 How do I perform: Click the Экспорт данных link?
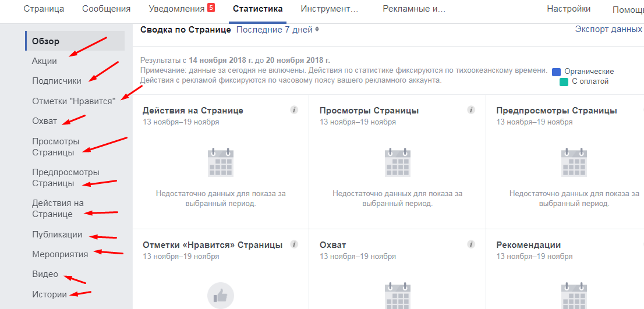[x=608, y=29]
